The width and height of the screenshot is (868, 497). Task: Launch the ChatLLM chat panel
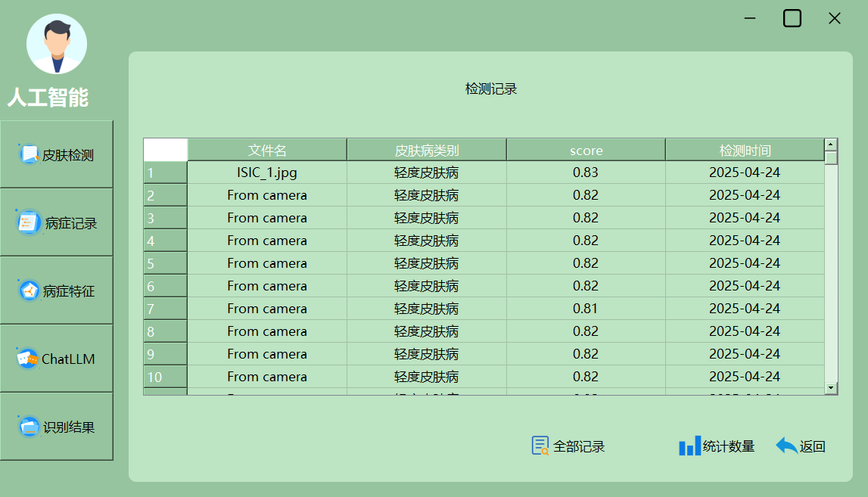click(57, 359)
